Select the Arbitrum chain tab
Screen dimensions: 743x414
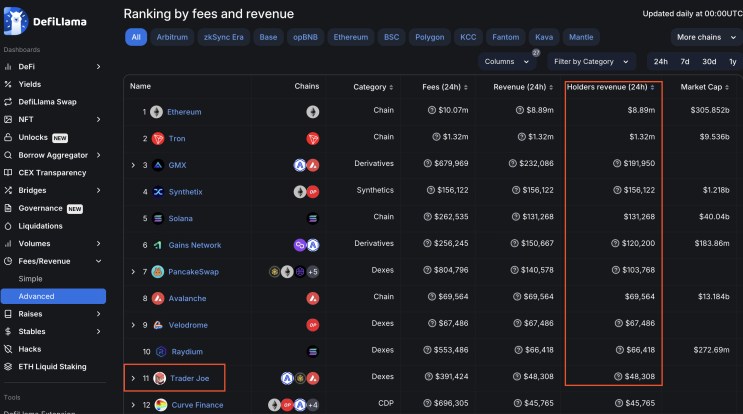(x=172, y=37)
